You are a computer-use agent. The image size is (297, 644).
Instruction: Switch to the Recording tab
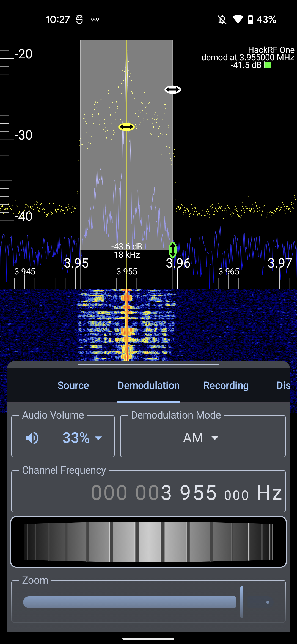tap(226, 386)
